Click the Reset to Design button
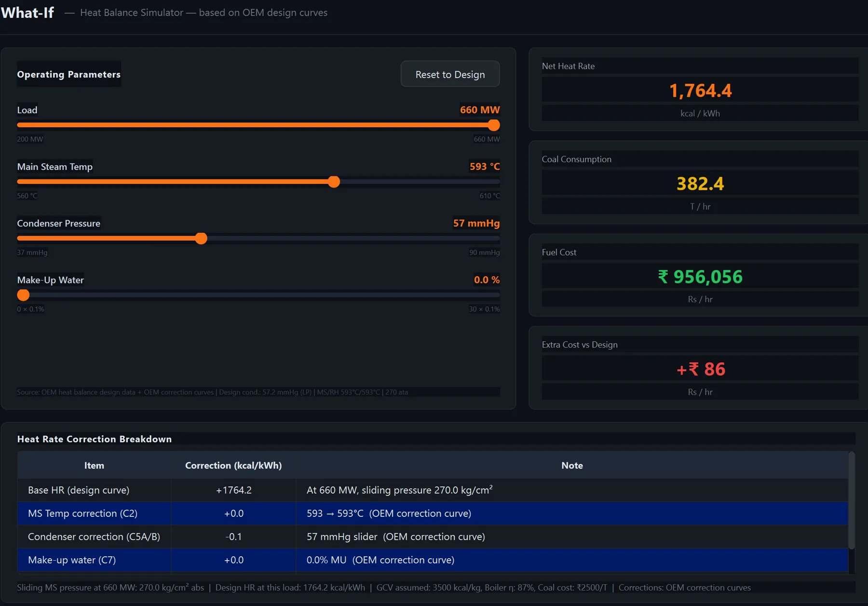This screenshot has height=606, width=868. click(450, 74)
